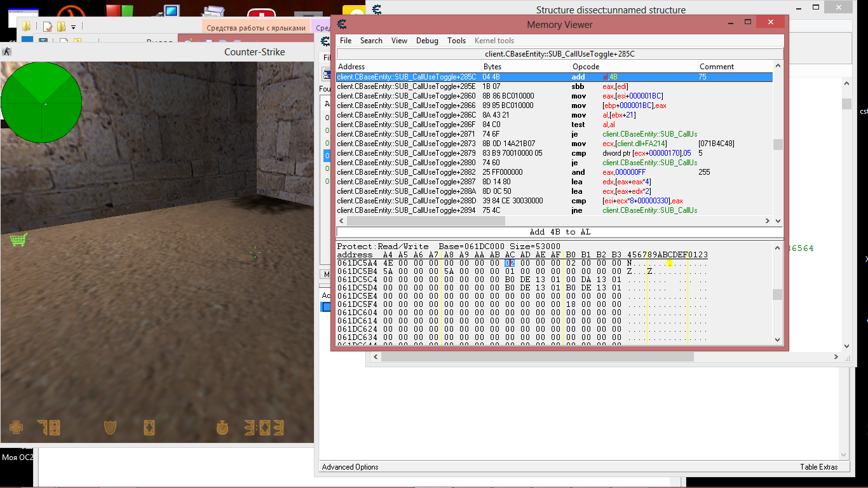Select the 'lea ecx,[eax+edx*2]' row
The image size is (868, 488).
click(554, 191)
